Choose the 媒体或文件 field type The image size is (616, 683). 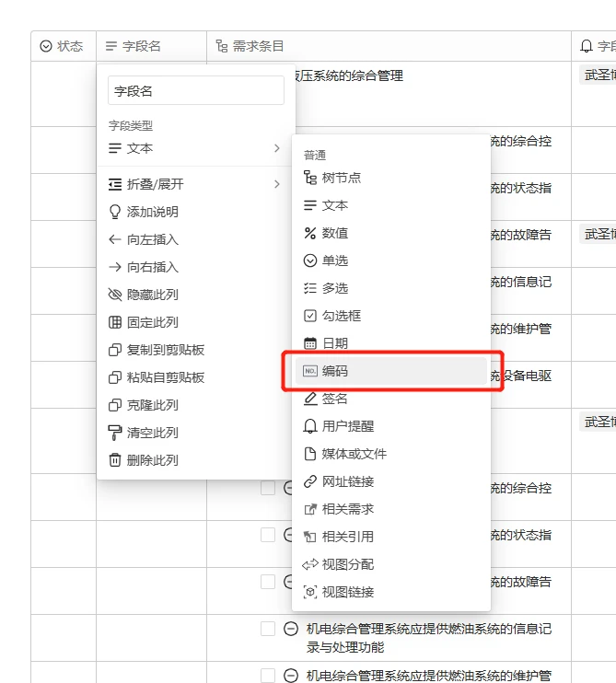(x=390, y=454)
